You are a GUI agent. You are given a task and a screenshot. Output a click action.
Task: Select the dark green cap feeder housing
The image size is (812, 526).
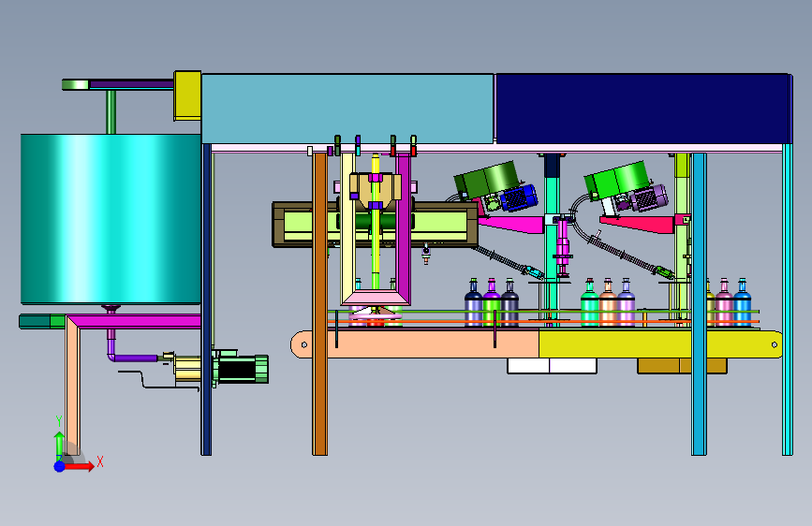pos(487,180)
